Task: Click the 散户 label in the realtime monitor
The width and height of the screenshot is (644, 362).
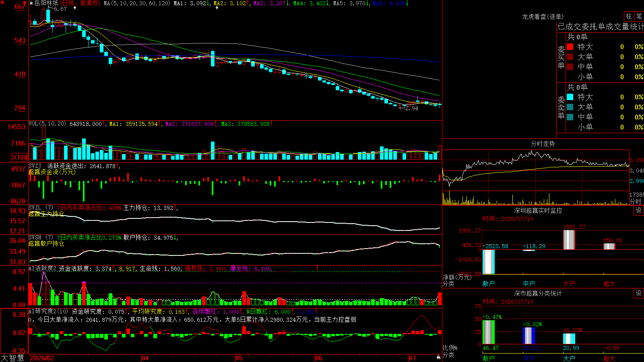Action: [x=489, y=284]
